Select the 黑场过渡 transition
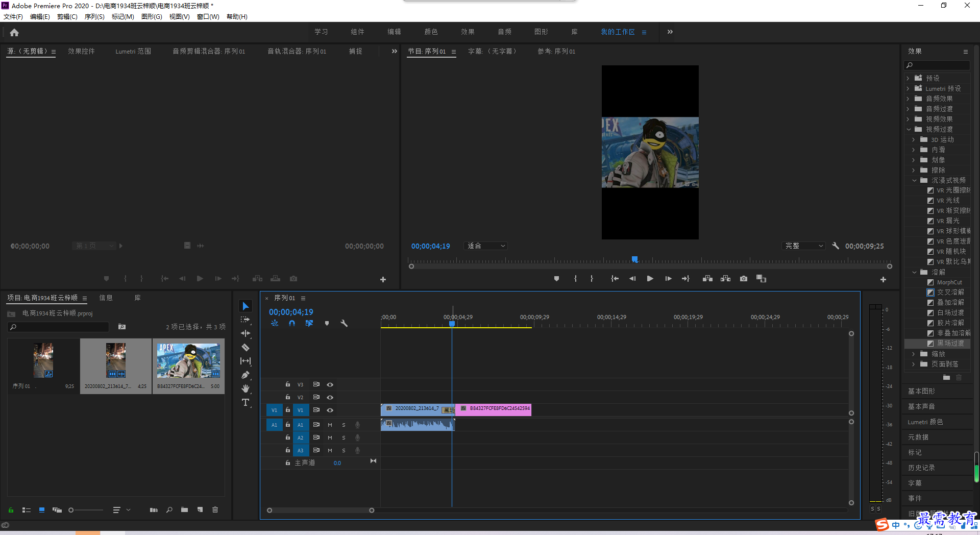This screenshot has width=980, height=535. 950,344
